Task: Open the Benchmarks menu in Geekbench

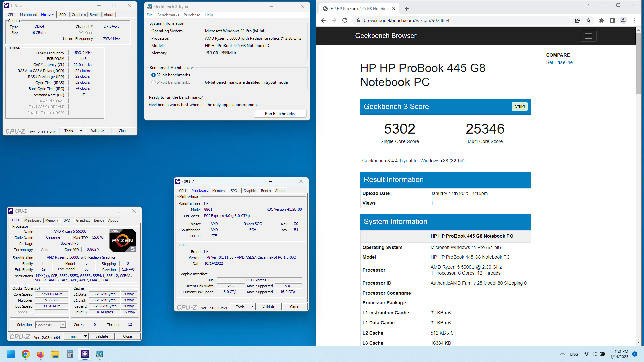Action: tap(168, 15)
